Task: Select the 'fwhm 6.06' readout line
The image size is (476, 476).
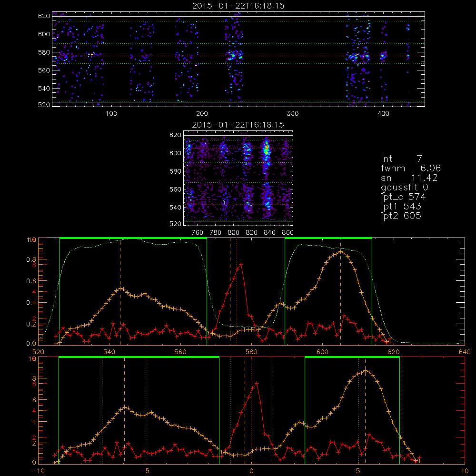Action: [411, 168]
